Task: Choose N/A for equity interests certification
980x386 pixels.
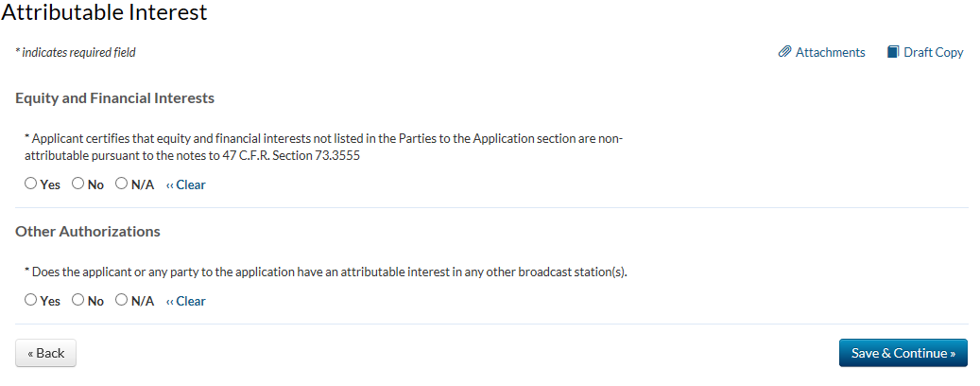Action: point(122,184)
